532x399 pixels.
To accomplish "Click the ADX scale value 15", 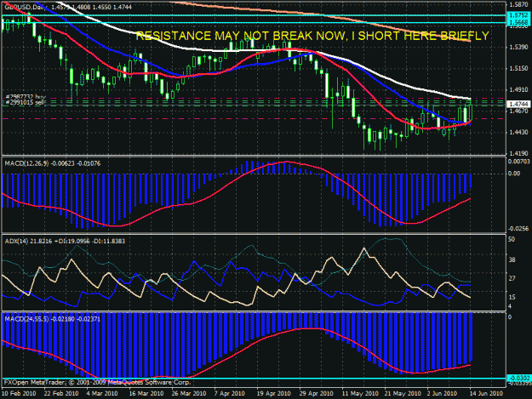I will (512, 297).
